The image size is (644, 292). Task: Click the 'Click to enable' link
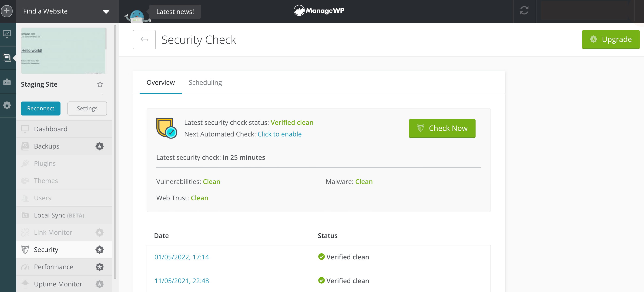coord(279,134)
